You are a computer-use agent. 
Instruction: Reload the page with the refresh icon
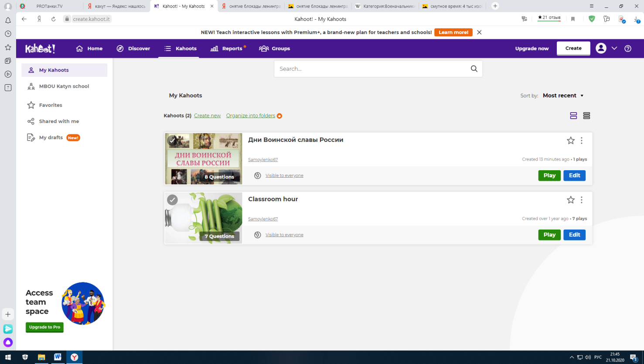[53, 19]
